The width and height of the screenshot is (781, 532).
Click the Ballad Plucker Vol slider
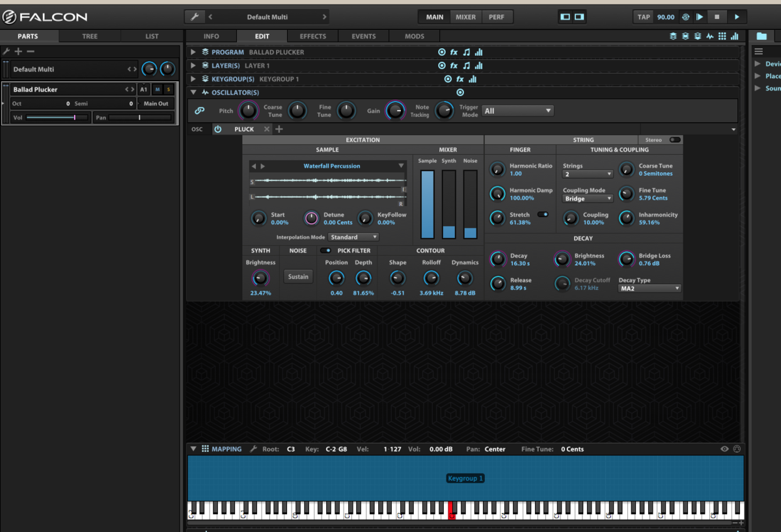click(x=57, y=118)
